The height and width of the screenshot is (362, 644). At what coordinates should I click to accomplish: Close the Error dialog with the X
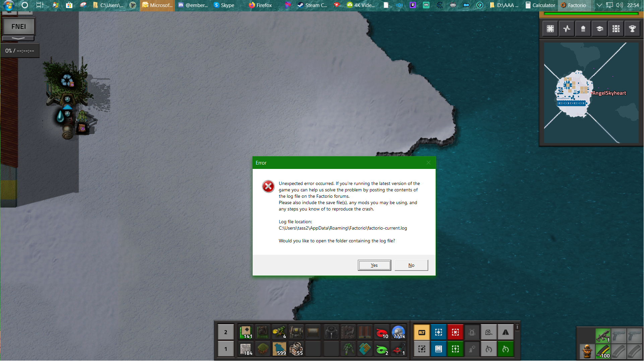429,163
